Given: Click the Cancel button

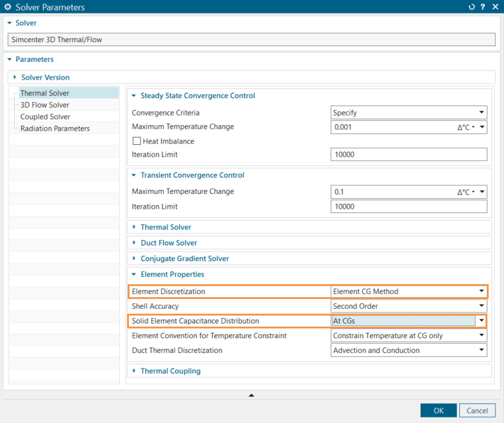Looking at the screenshot, I should tap(477, 411).
